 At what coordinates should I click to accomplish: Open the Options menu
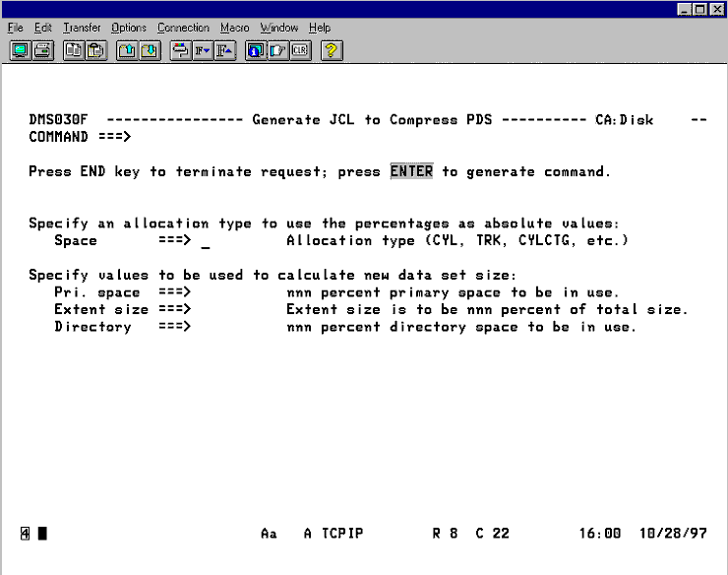click(x=129, y=28)
